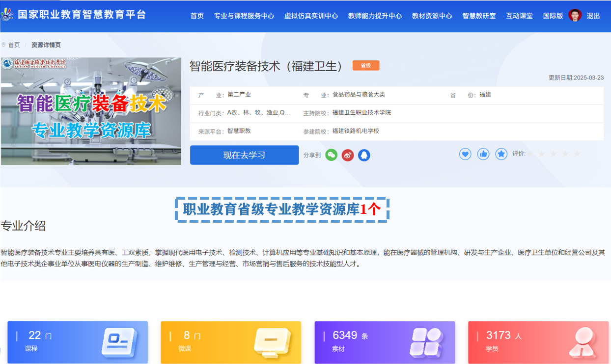Click the thumbs-up like icon
Viewport: 611px width, 364px height.
pyautogui.click(x=483, y=154)
